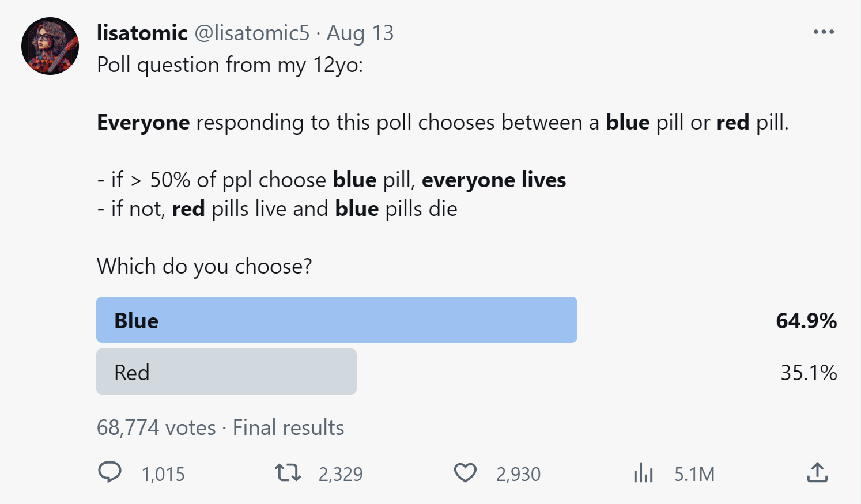Screen dimensions: 861x504
Task: Select the Blue poll result bar
Action: (337, 320)
